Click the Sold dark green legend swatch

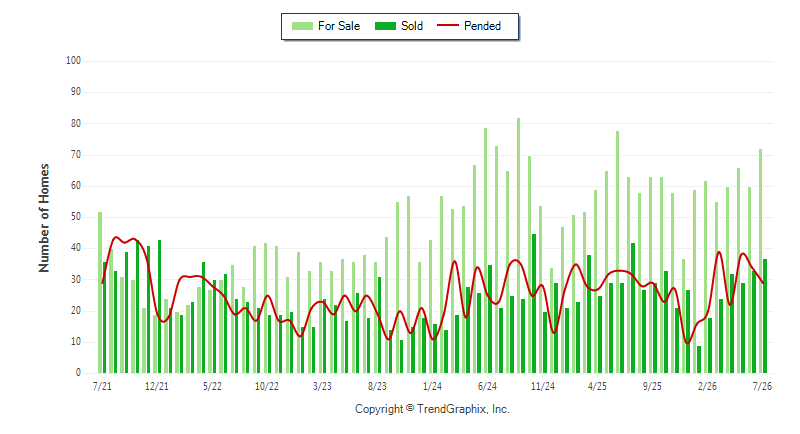(385, 26)
